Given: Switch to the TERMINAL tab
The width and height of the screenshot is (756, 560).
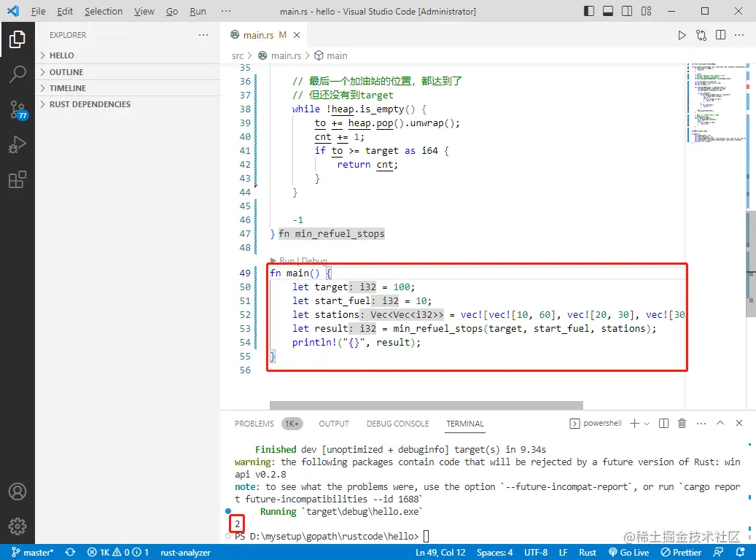Looking at the screenshot, I should click(x=465, y=424).
